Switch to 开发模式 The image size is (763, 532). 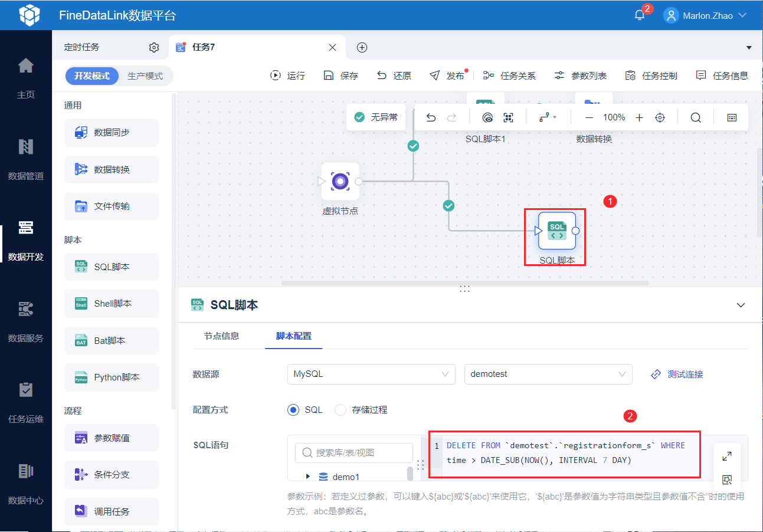(92, 76)
